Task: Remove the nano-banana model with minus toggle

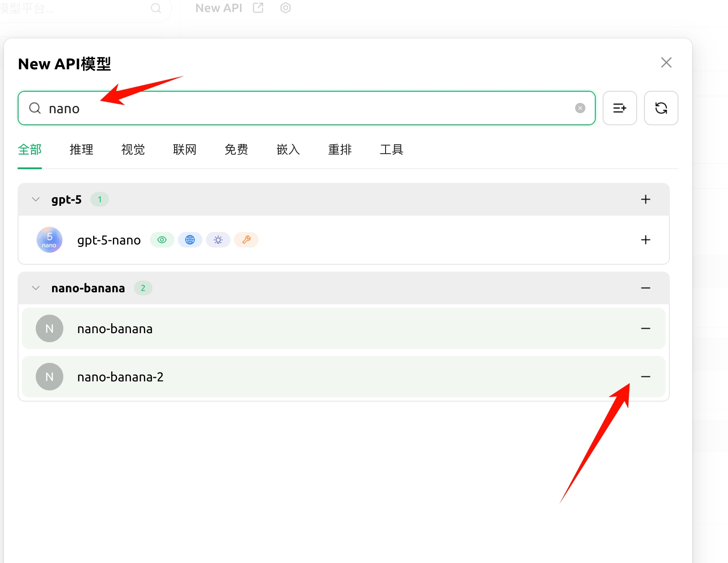Action: pos(646,328)
